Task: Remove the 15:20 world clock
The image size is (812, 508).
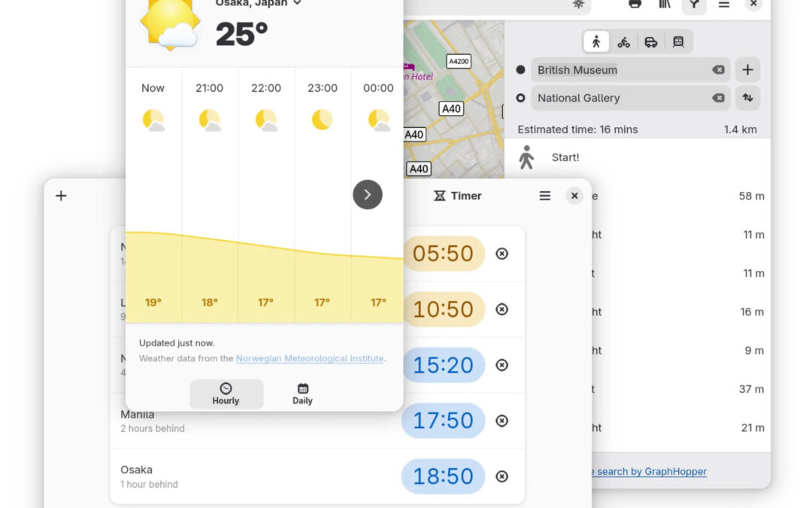Action: tap(501, 365)
